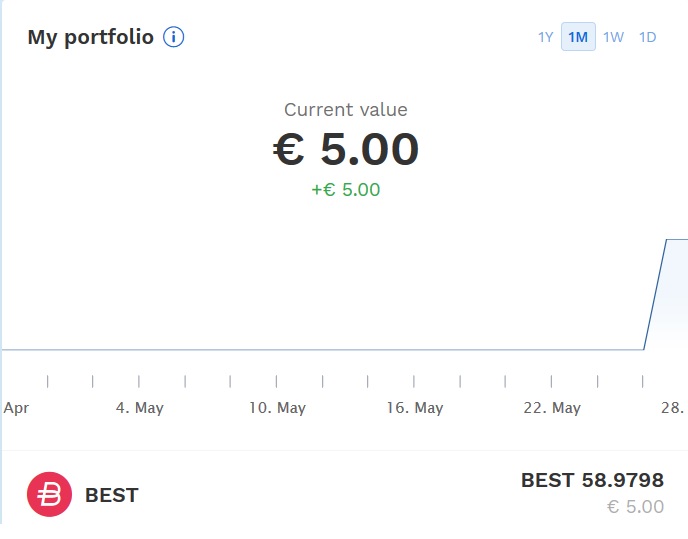Click the BEST 58.9798 balance amount

[592, 481]
